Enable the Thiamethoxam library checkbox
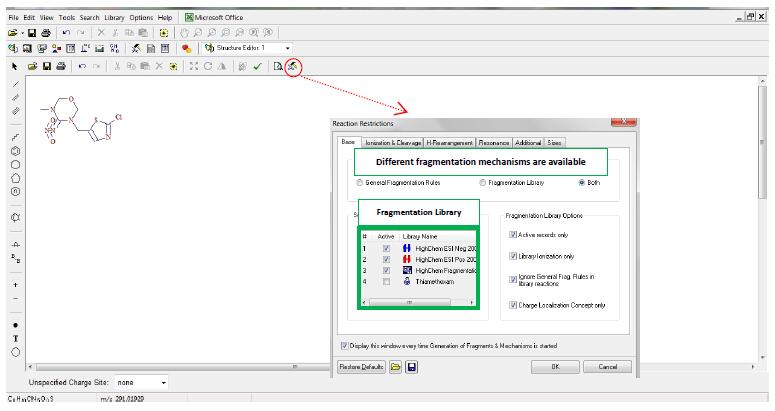The height and width of the screenshot is (411, 775). point(386,282)
